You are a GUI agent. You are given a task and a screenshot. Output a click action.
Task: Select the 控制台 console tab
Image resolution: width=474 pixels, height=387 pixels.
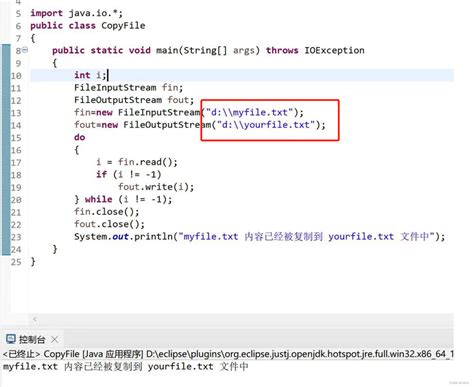click(x=32, y=340)
